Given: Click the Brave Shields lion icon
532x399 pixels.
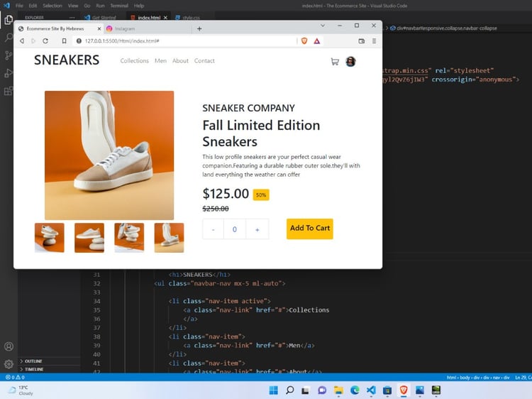Looking at the screenshot, I should coord(304,41).
